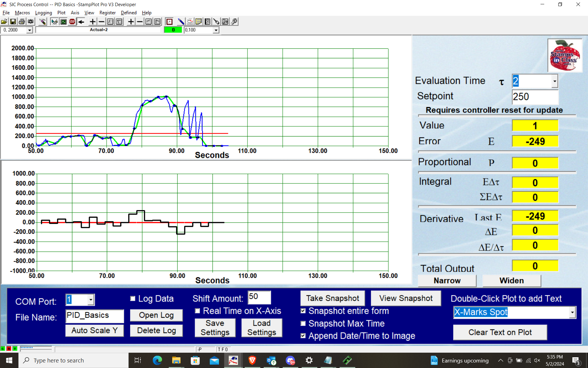Click the clear plot pencil icon
Screen dimensions: 588x368
click(x=43, y=21)
